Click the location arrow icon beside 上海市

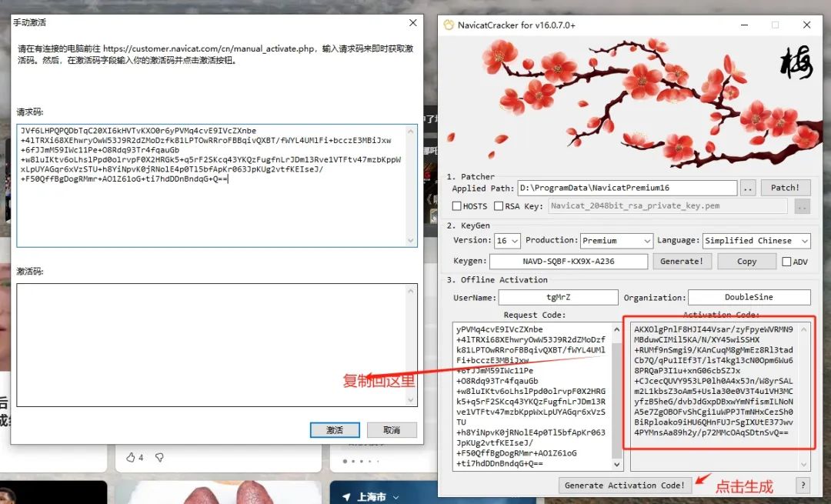click(x=346, y=497)
